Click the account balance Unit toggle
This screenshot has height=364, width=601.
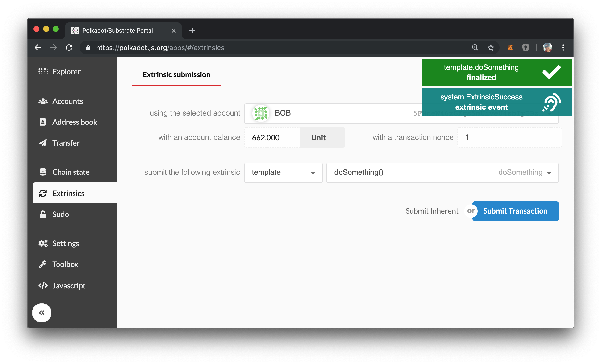[318, 137]
